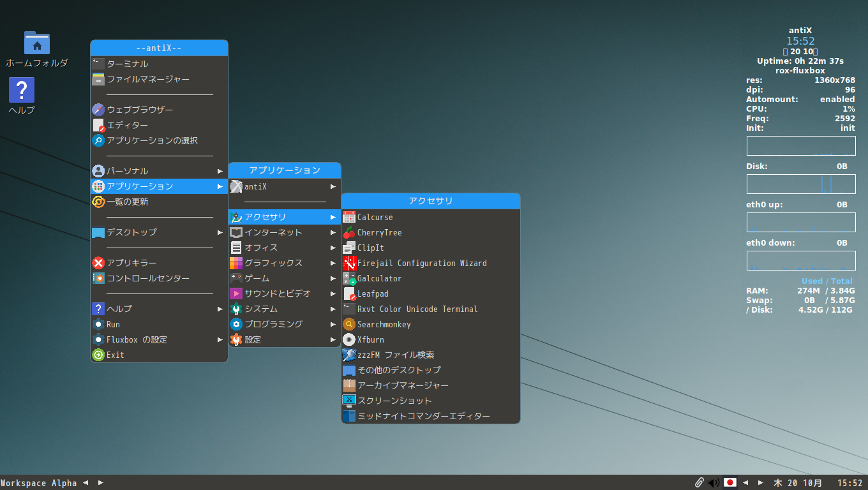
Task: Open the サウンドとビデオ menu entry
Action: [285, 293]
